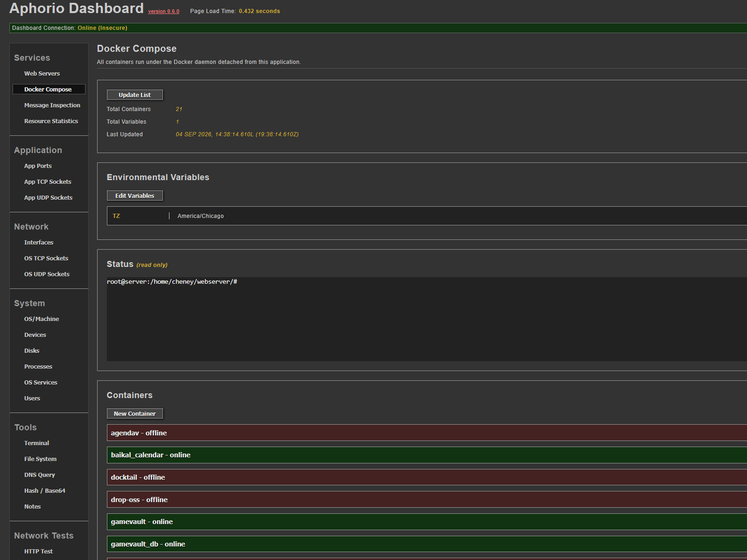Follow the version 0.6.0 link
Viewport: 747px width, 560px height.
[163, 11]
